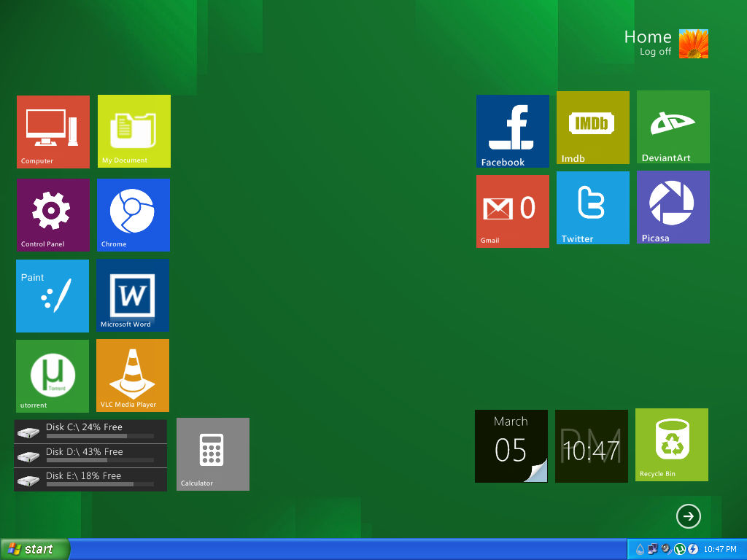Launch Control Panel from gear tile

(53, 215)
